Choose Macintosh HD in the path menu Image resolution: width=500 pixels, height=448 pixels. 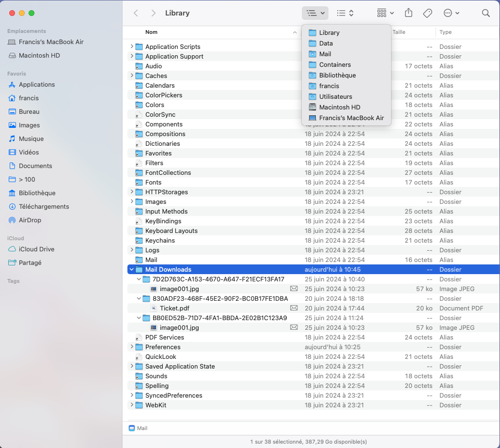pyautogui.click(x=340, y=107)
